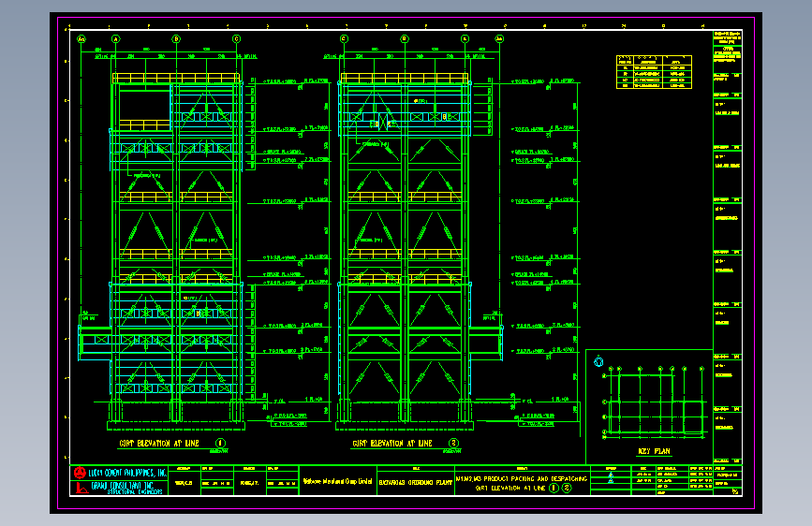The image size is (812, 526).
Task: Click the key plan grid drawing
Action: click(x=655, y=402)
